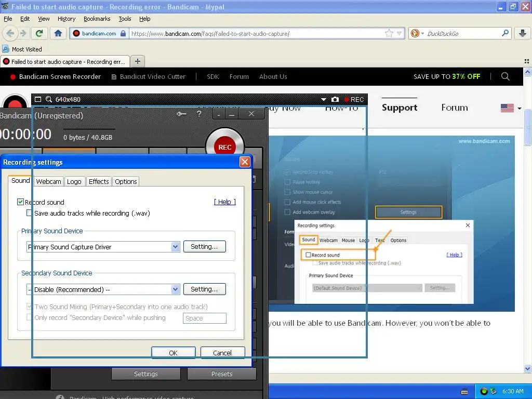Open the Bookmarks menu
The image size is (532, 399).
tap(97, 19)
